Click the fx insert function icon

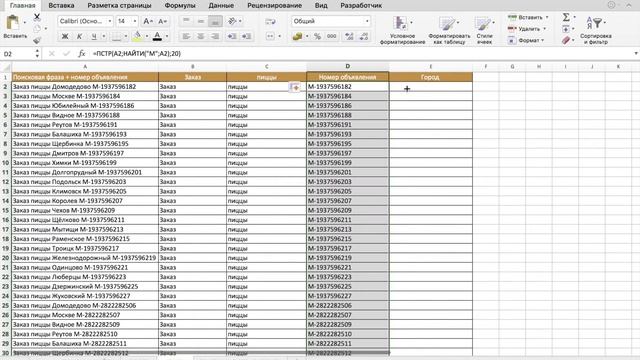pos(82,53)
